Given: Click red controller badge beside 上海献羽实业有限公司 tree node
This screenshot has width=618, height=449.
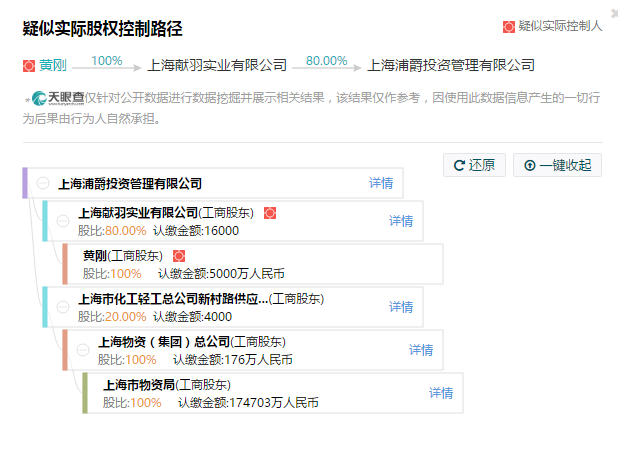Looking at the screenshot, I should [269, 213].
